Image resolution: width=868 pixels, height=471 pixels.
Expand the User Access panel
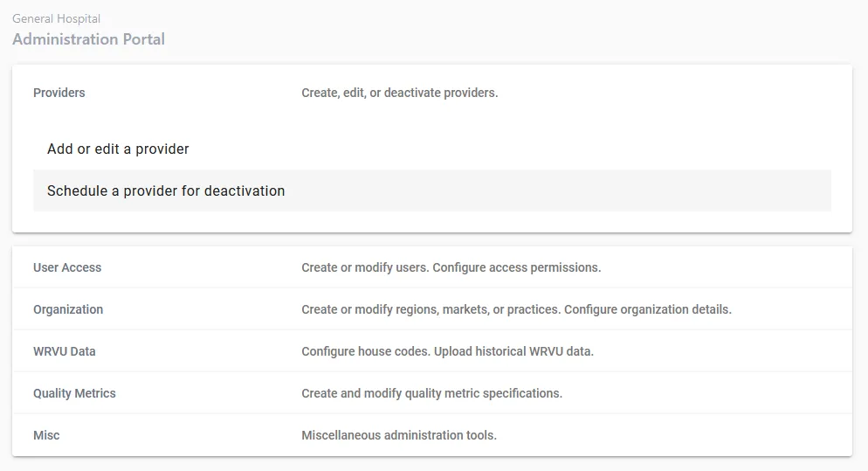[x=67, y=267]
